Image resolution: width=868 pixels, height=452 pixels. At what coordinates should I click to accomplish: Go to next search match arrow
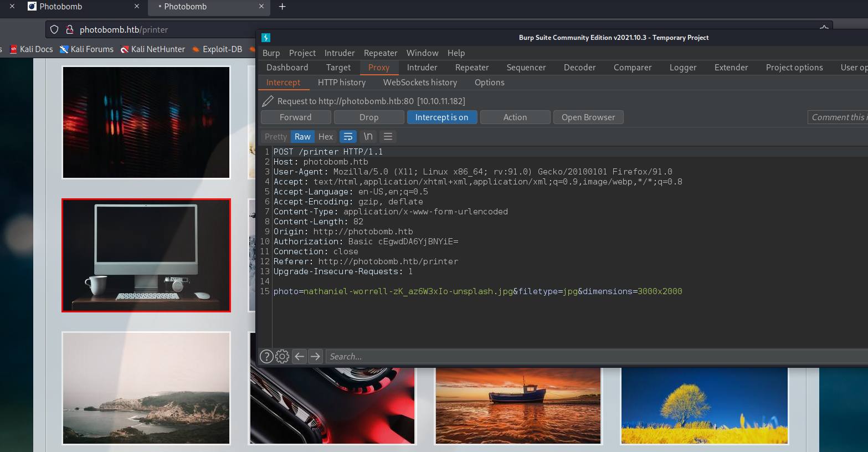point(316,357)
